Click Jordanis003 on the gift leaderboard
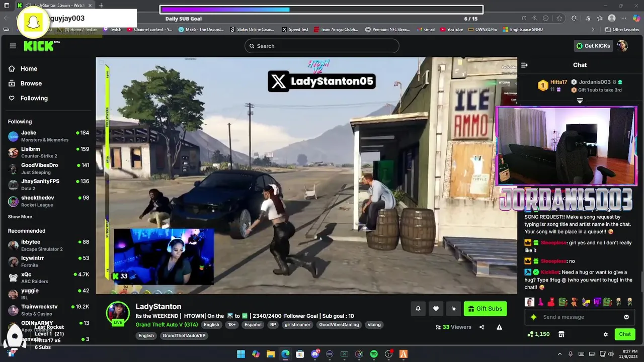The height and width of the screenshot is (362, 644). point(595,82)
